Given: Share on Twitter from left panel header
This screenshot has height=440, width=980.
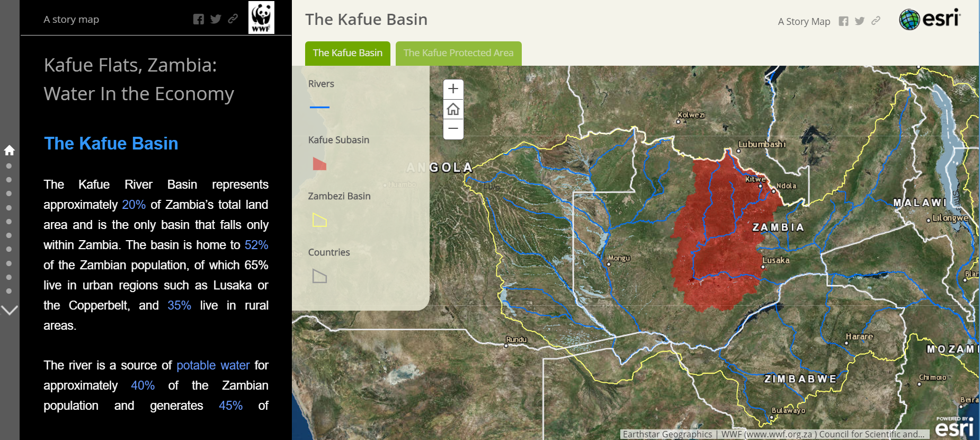Looking at the screenshot, I should tap(216, 20).
